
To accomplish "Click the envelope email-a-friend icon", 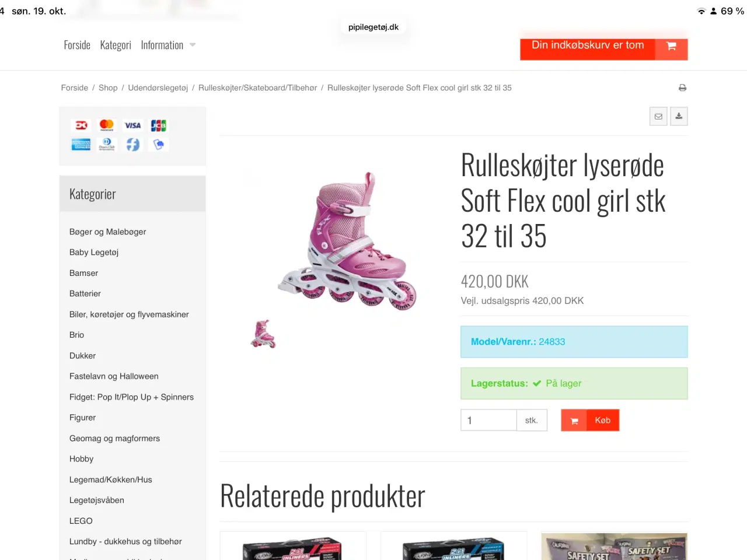I will [x=658, y=116].
